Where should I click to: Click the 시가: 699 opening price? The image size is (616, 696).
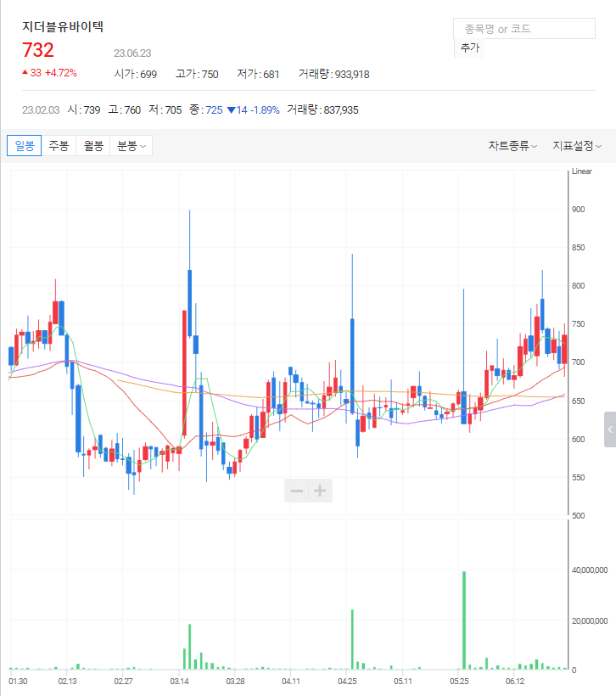point(136,74)
